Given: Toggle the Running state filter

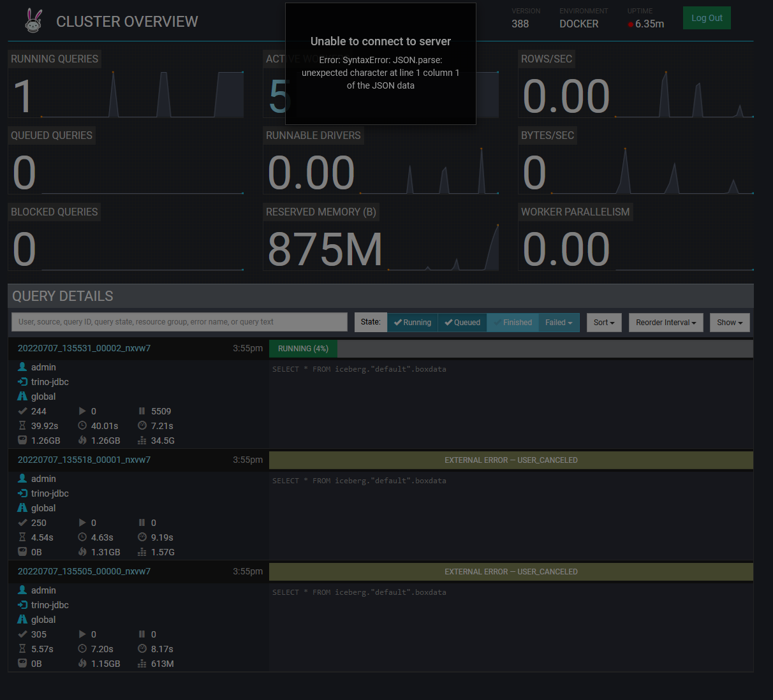Looking at the screenshot, I should (x=413, y=322).
